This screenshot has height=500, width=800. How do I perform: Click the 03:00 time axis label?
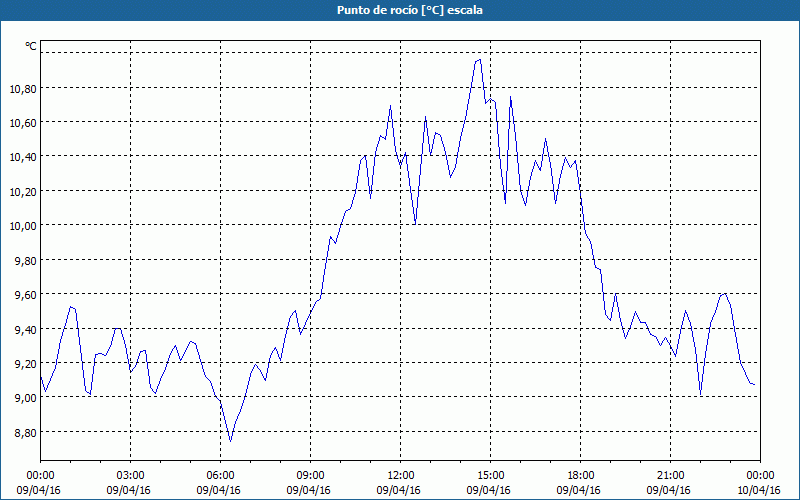[x=131, y=476]
